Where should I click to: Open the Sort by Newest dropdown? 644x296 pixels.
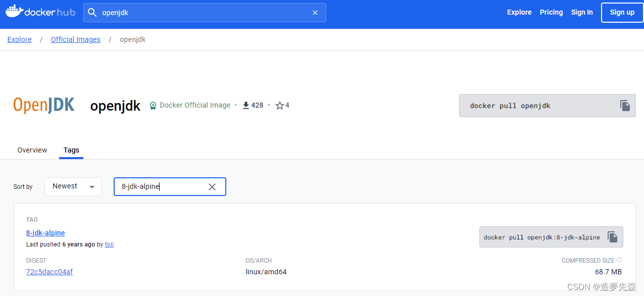(x=73, y=186)
